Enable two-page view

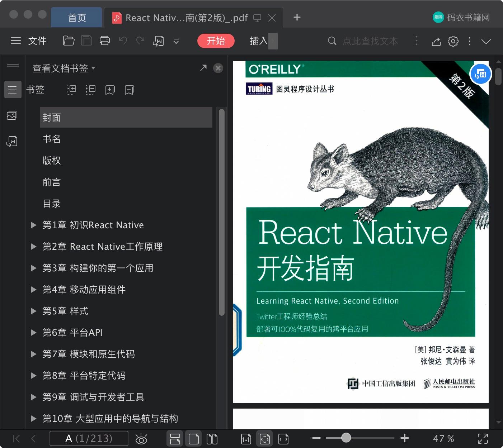click(x=212, y=439)
